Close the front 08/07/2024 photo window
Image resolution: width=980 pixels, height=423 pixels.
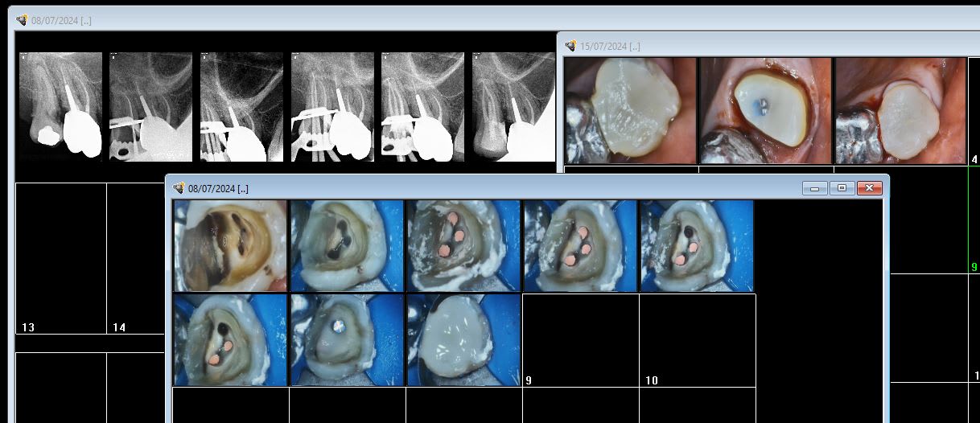click(869, 188)
